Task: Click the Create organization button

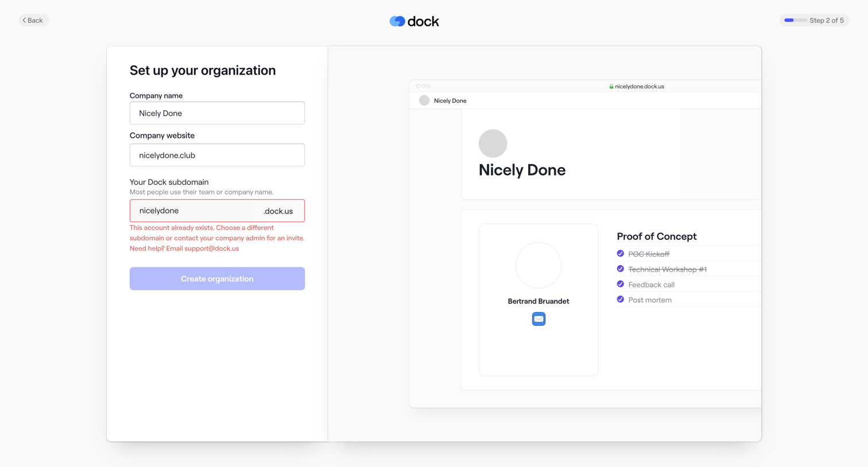Action: tap(217, 279)
